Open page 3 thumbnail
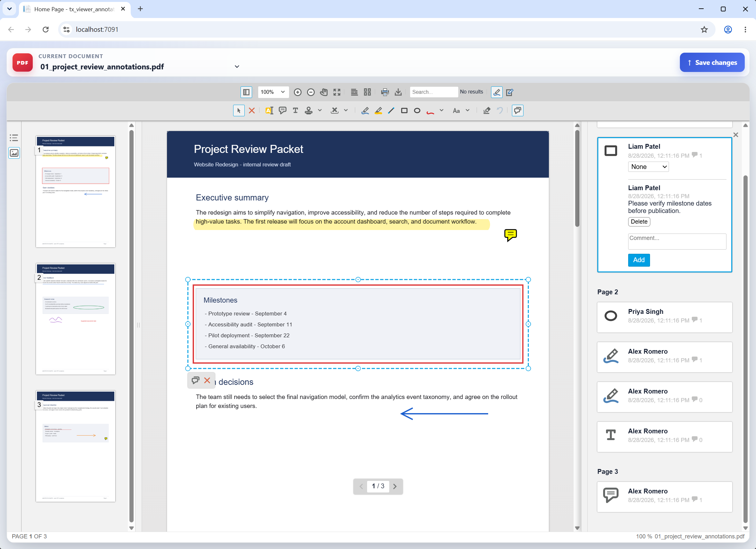The width and height of the screenshot is (756, 549). [x=75, y=446]
